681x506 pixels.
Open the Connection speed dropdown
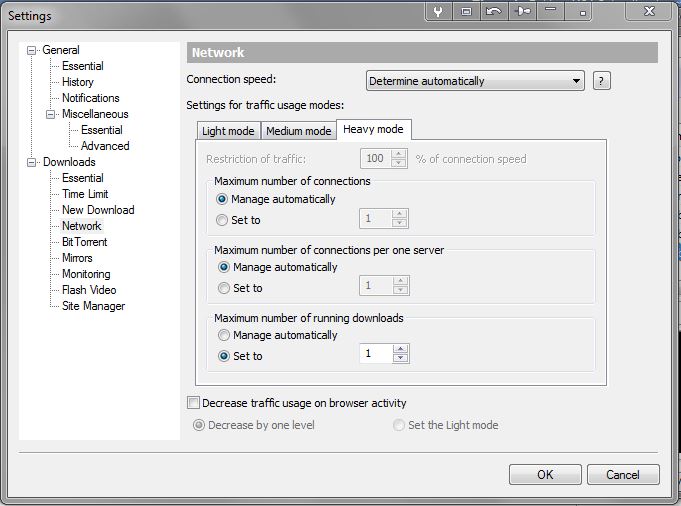coord(475,81)
